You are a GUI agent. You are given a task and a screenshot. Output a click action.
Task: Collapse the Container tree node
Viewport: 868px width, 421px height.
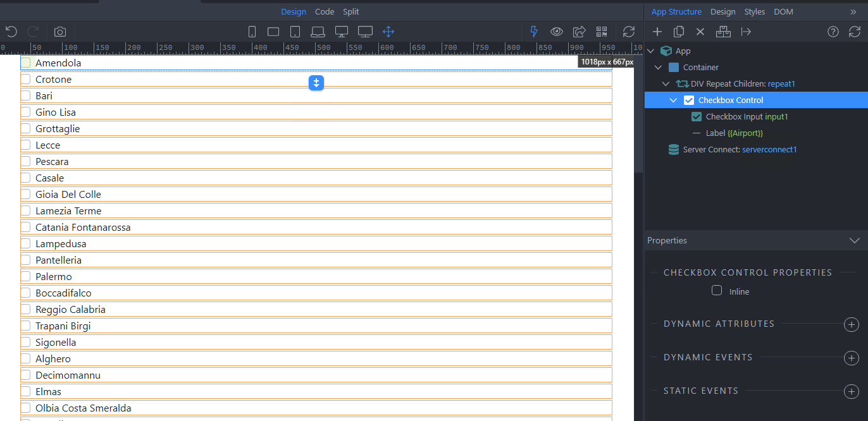659,68
